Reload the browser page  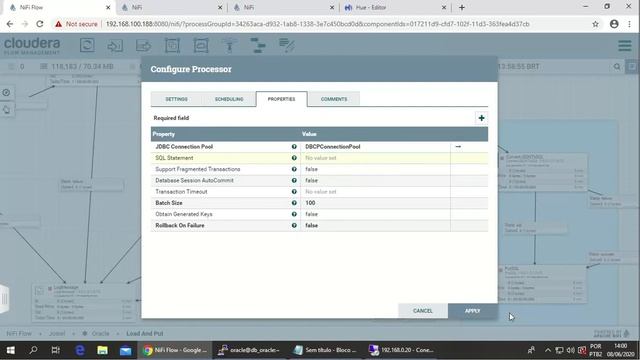point(40,24)
